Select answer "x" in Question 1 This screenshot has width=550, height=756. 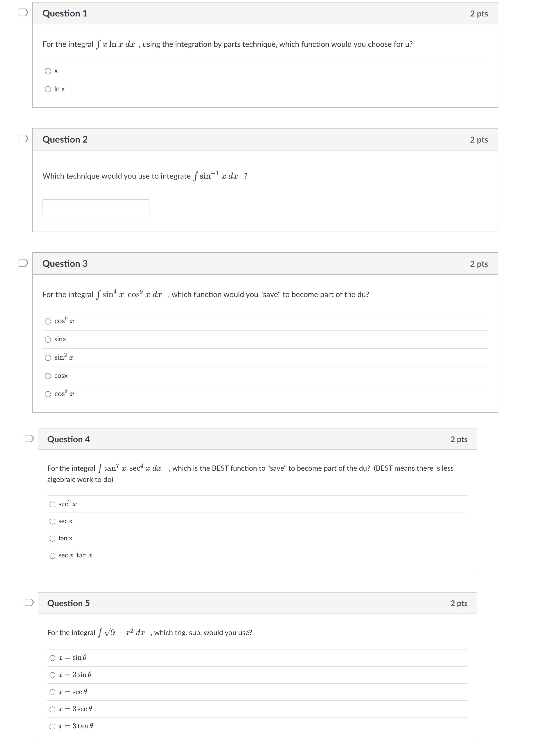coord(48,71)
